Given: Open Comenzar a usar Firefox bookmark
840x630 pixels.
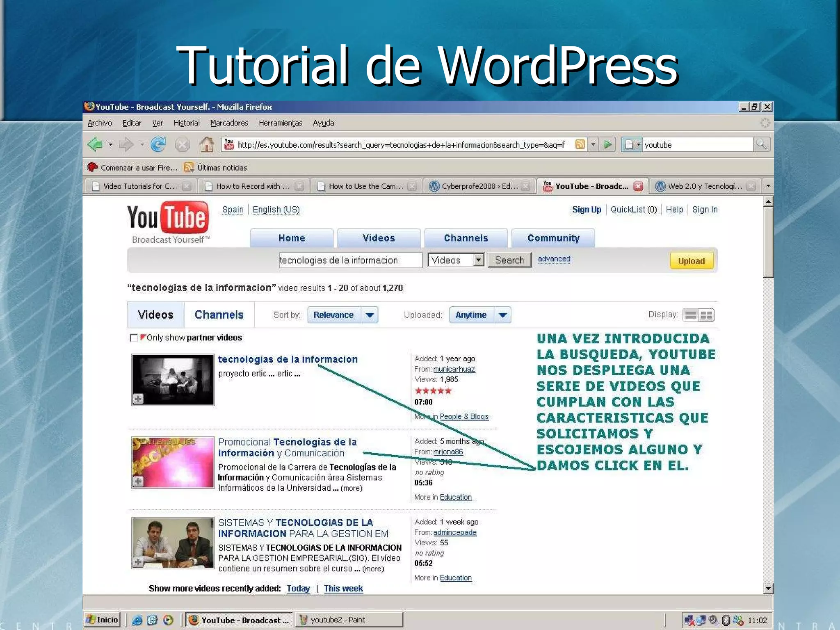Looking at the screenshot, I should coord(132,167).
